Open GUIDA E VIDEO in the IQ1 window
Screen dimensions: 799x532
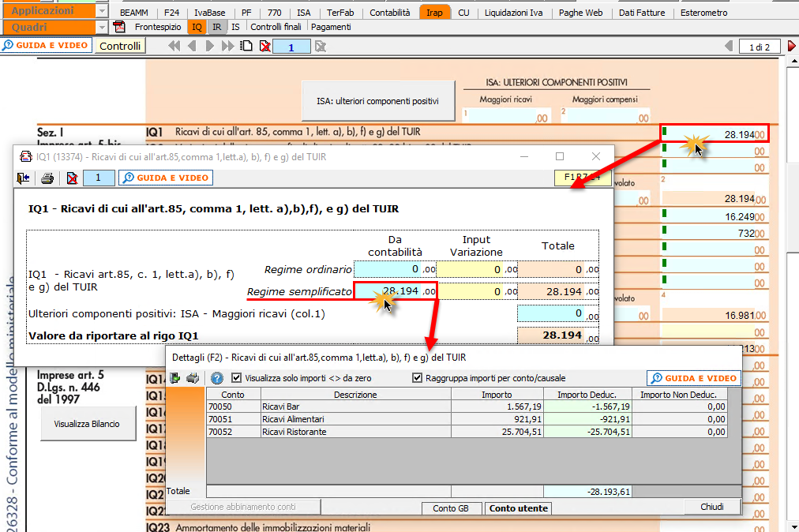click(166, 178)
